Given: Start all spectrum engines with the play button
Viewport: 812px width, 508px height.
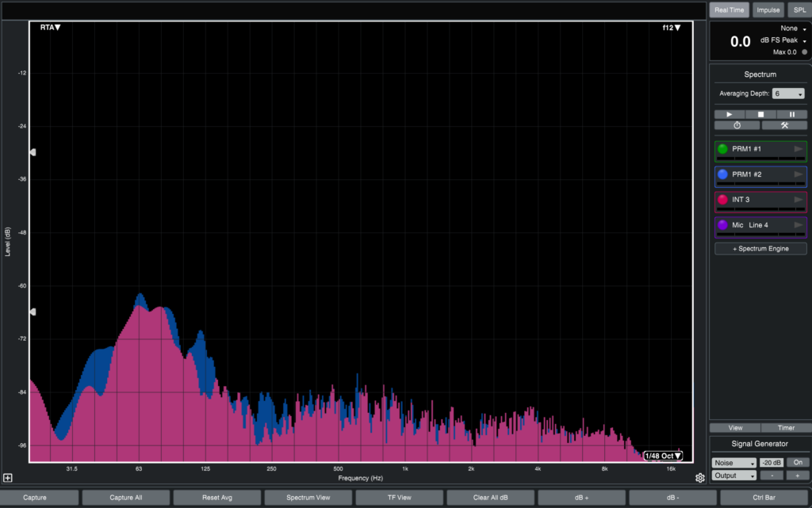Looking at the screenshot, I should (x=730, y=114).
